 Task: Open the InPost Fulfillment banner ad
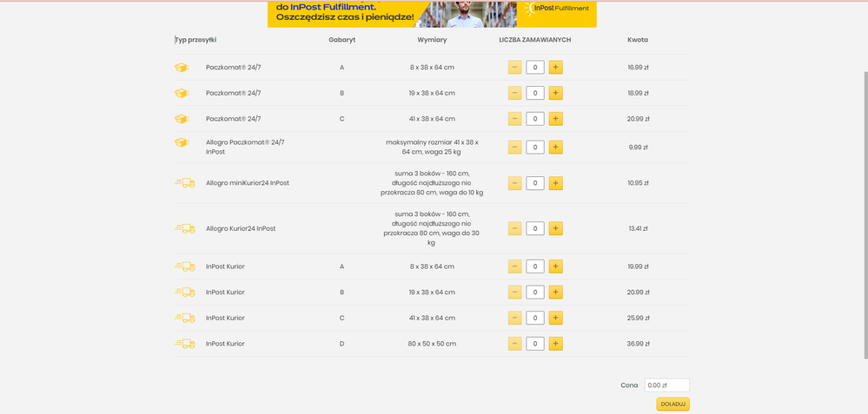coord(432,14)
